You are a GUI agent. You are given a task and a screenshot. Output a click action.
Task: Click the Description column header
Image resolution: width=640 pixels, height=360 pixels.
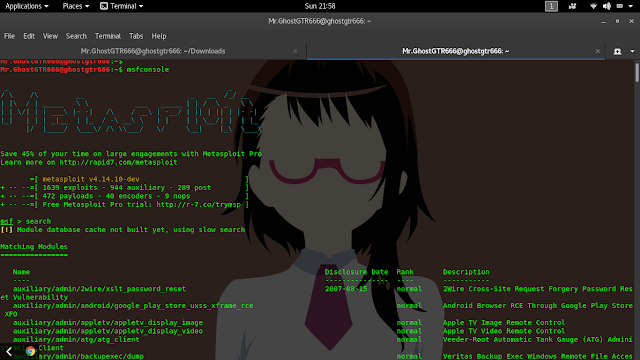(466, 272)
